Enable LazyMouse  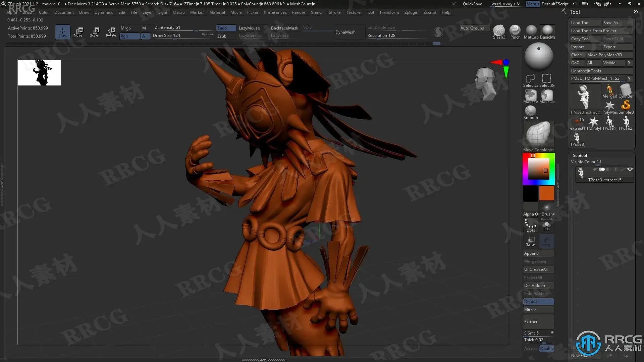[249, 28]
